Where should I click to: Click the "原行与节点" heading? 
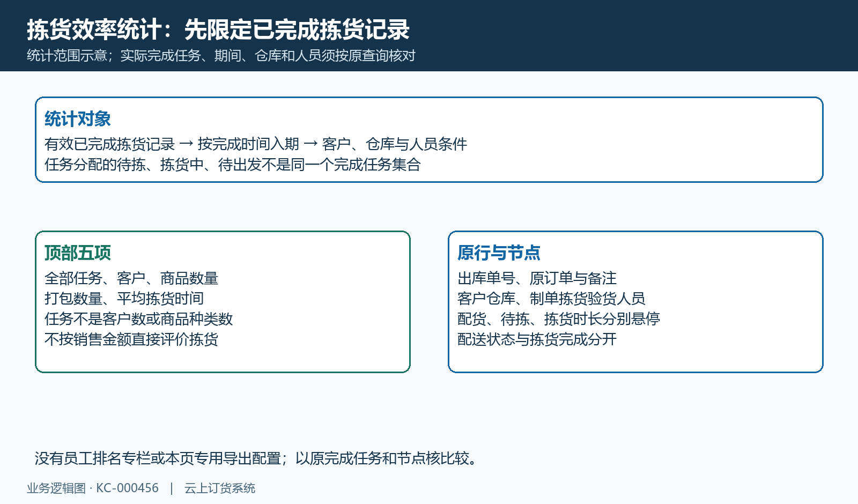[499, 253]
